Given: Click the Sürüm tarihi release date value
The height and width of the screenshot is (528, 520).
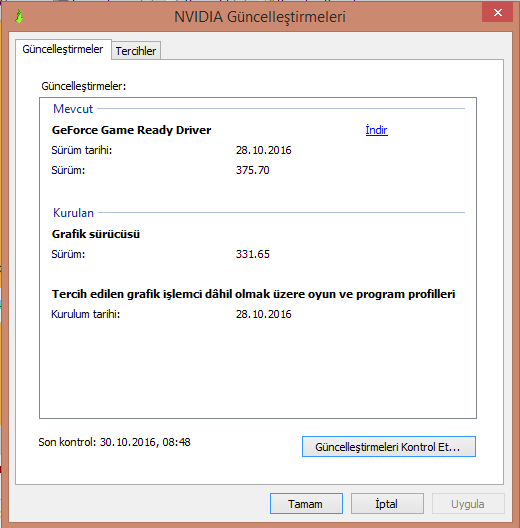Looking at the screenshot, I should click(263, 150).
